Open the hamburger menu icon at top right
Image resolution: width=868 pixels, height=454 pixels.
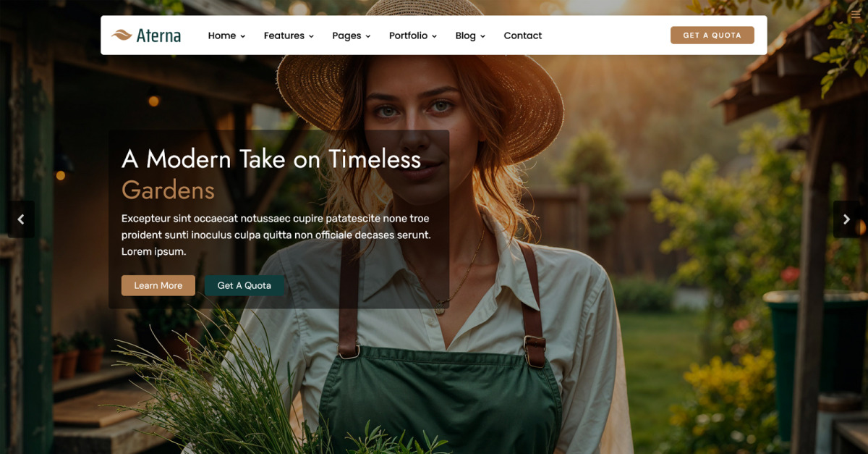pyautogui.click(x=856, y=14)
